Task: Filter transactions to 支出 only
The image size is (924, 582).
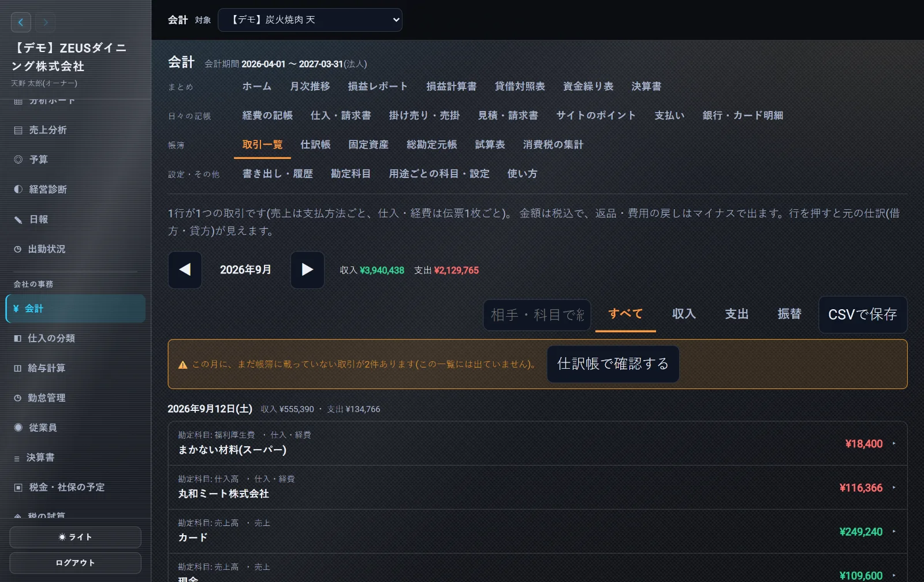Action: click(x=737, y=314)
